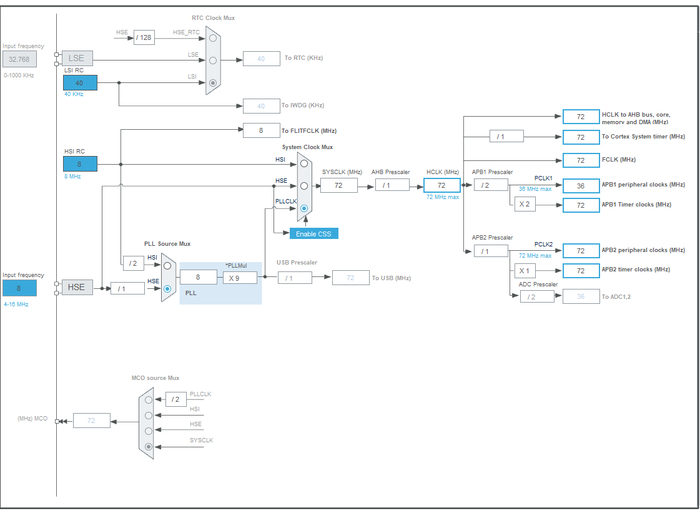Click the HSE /128 divider box
This screenshot has width=700, height=511.
(144, 37)
